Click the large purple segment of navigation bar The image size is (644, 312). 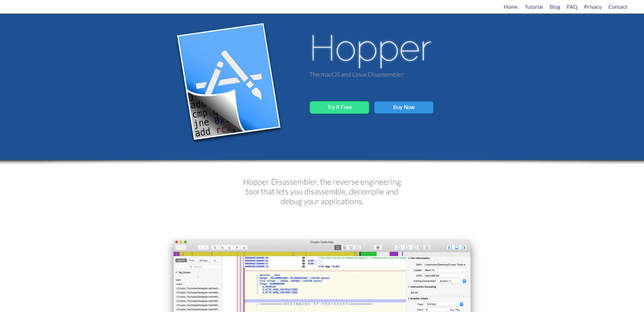click(x=394, y=254)
